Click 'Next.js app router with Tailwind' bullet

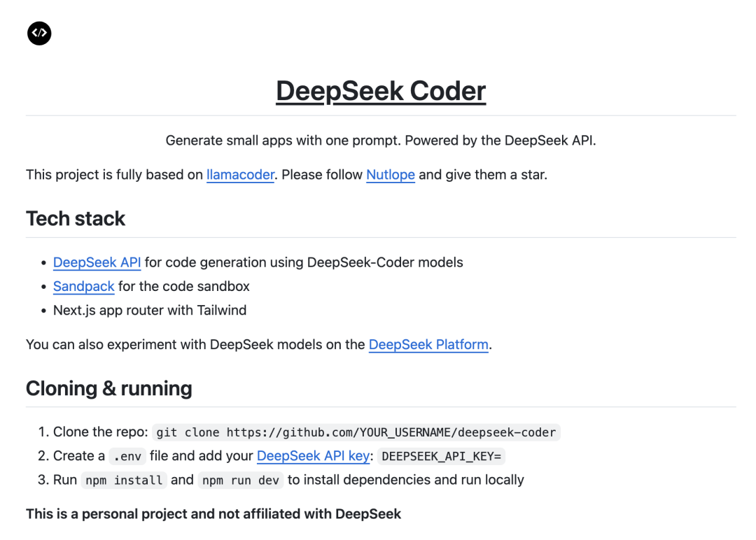tap(150, 311)
